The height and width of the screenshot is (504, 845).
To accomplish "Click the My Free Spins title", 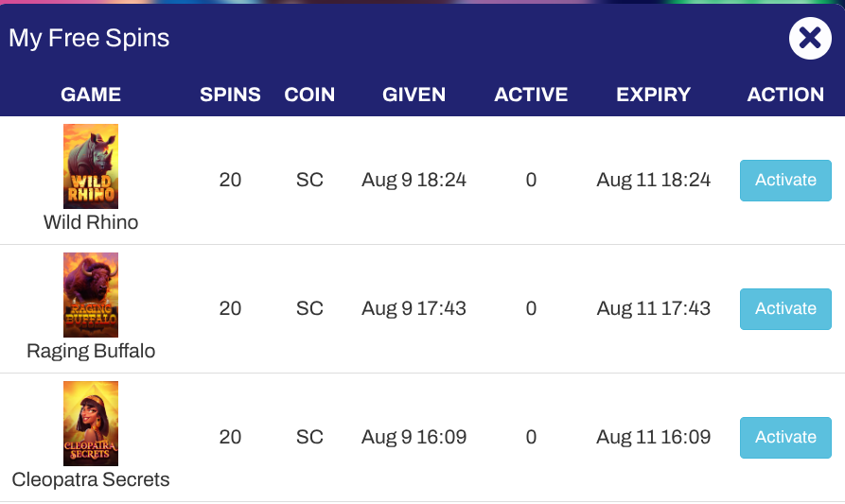I will pos(89,39).
